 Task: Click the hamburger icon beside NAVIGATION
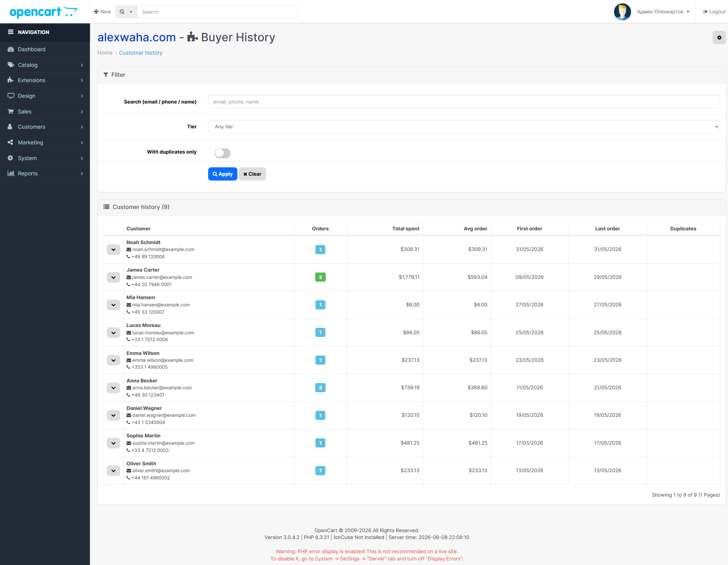coord(11,32)
